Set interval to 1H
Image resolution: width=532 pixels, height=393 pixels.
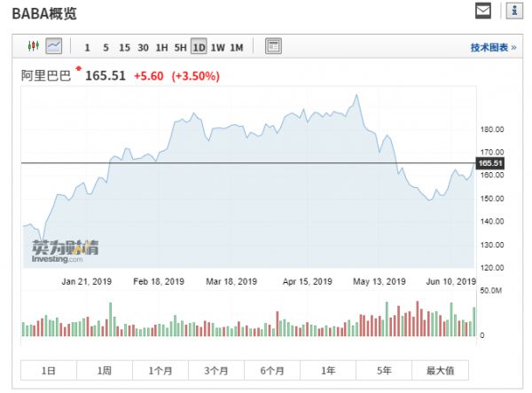pyautogui.click(x=161, y=47)
